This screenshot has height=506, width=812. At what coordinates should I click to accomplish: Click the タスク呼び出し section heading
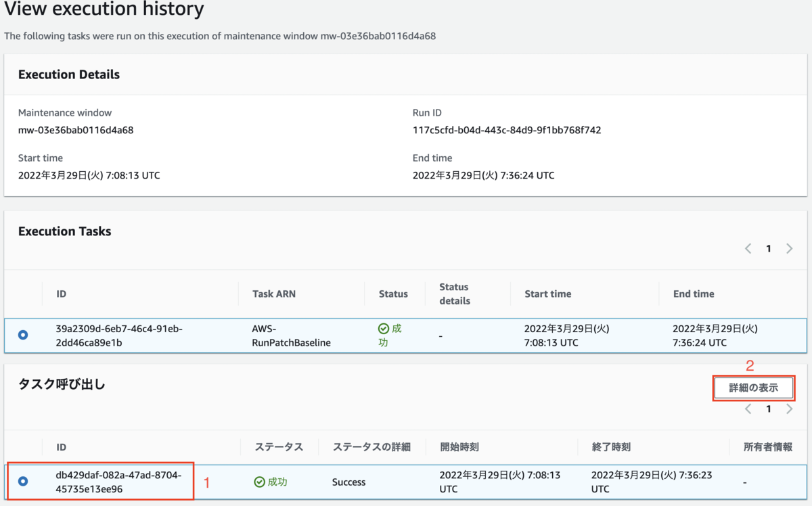pos(62,384)
